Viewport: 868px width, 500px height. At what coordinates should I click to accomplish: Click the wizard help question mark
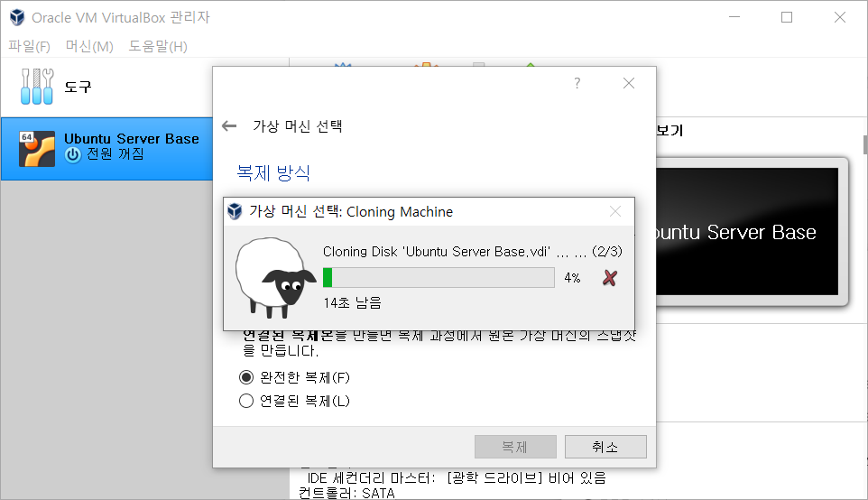tap(577, 83)
